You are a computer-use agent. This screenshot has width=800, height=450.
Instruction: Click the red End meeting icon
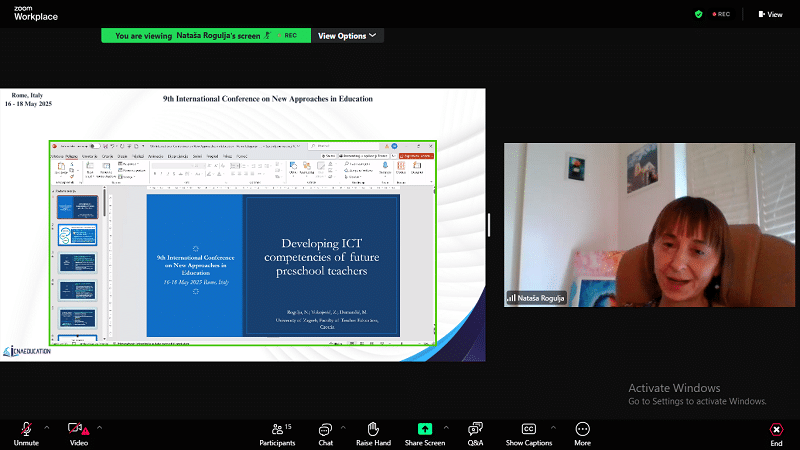[x=776, y=429]
